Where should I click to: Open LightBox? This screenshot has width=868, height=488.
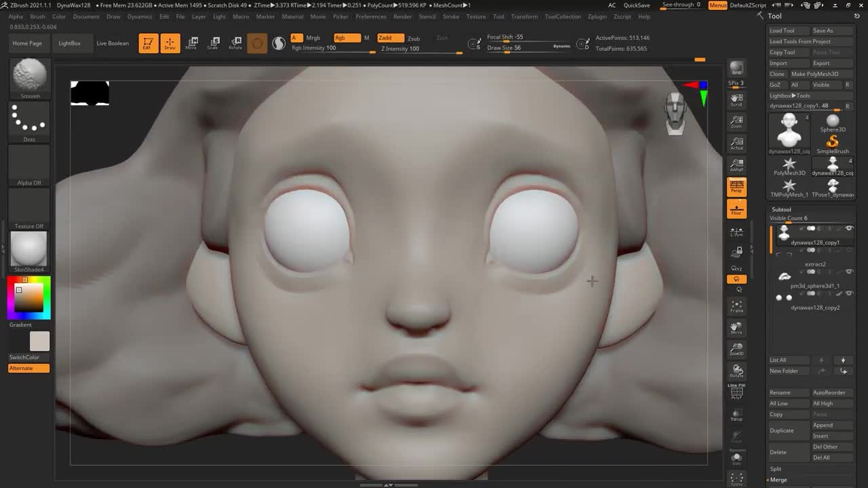[x=69, y=43]
